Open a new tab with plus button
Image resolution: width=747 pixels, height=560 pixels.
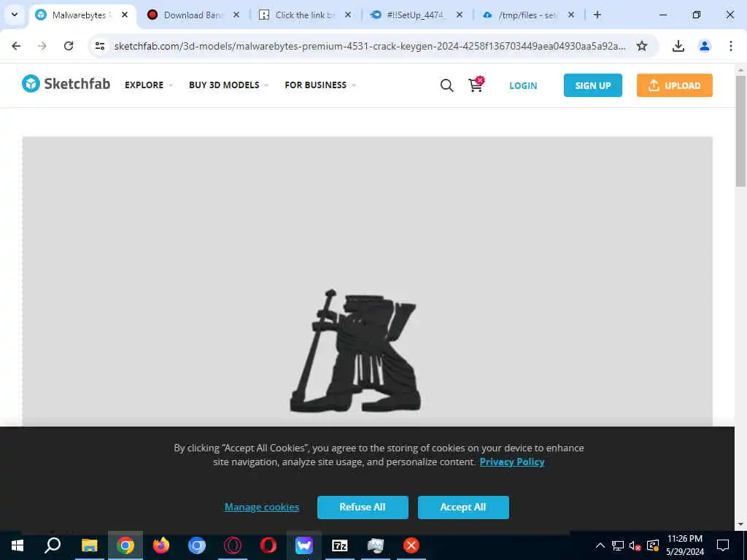coord(597,15)
